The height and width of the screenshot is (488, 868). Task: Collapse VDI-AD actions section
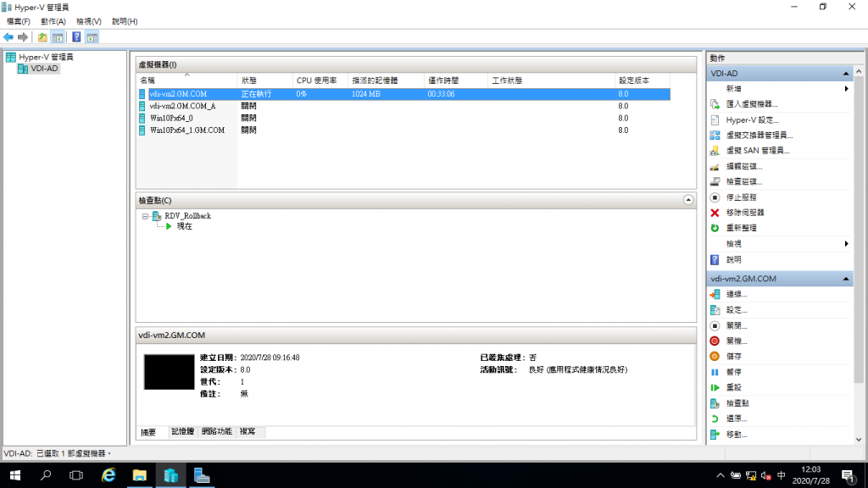coord(846,74)
